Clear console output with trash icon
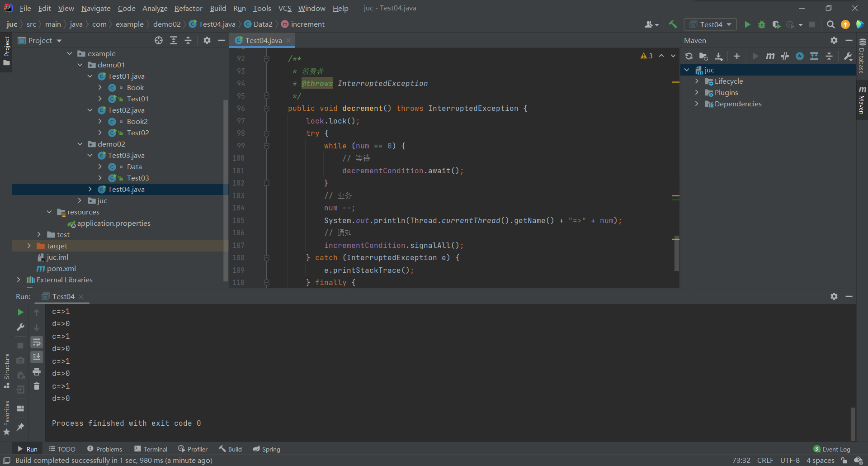Viewport: 868px width, 466px height. 37,386
